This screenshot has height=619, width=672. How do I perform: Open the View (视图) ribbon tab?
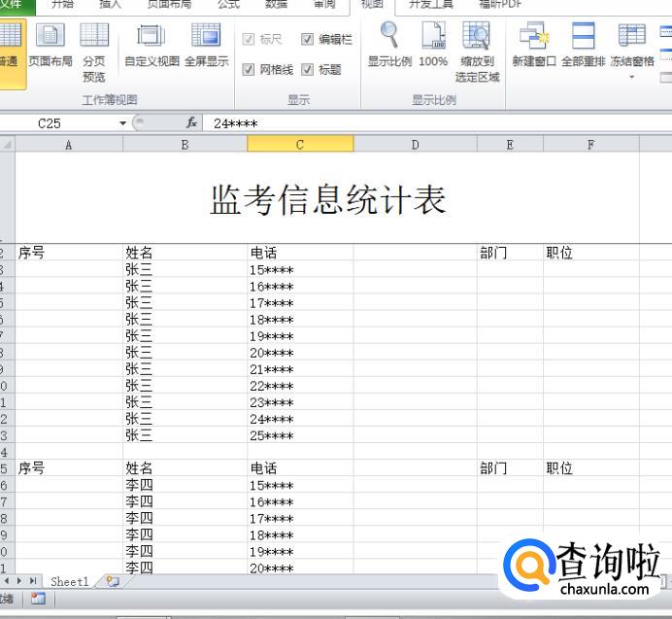click(x=372, y=5)
